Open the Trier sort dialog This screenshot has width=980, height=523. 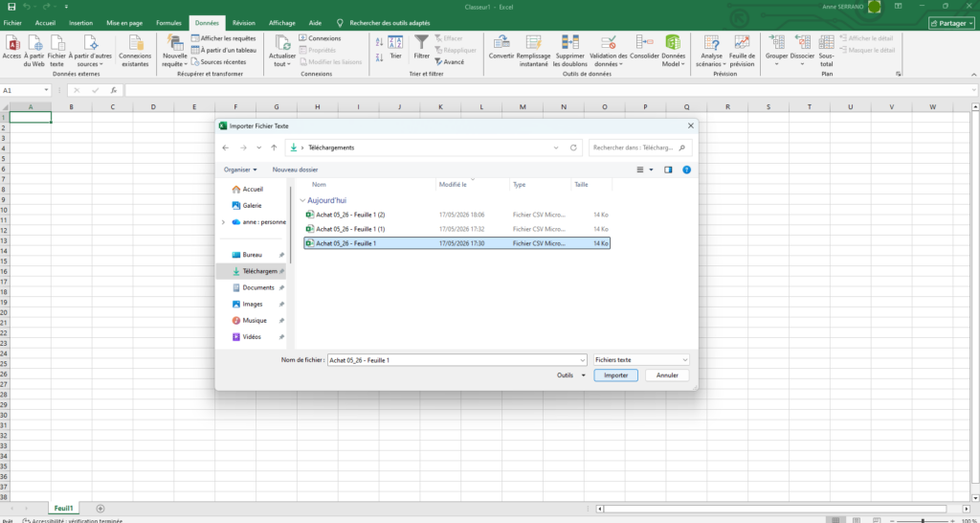click(x=395, y=48)
